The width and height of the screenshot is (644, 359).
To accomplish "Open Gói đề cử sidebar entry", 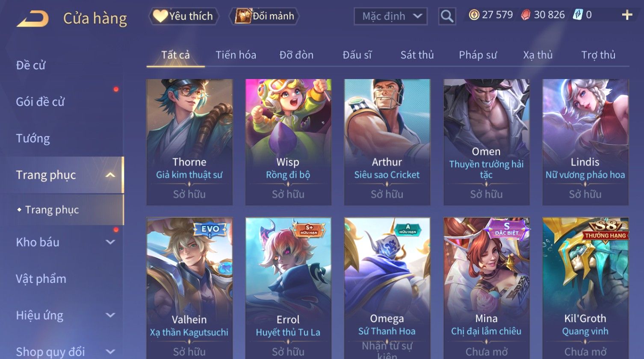I will click(x=40, y=102).
